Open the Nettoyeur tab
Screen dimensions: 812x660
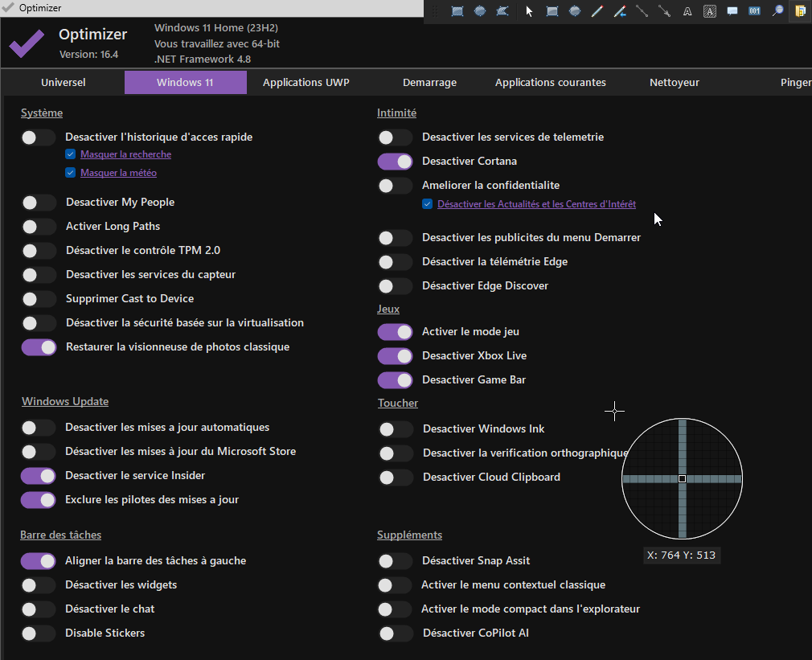[675, 82]
